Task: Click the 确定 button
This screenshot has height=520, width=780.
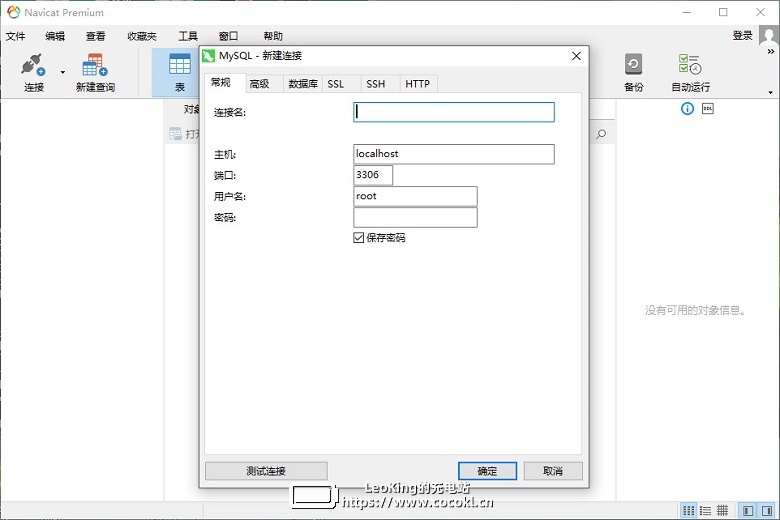Action: [x=487, y=471]
